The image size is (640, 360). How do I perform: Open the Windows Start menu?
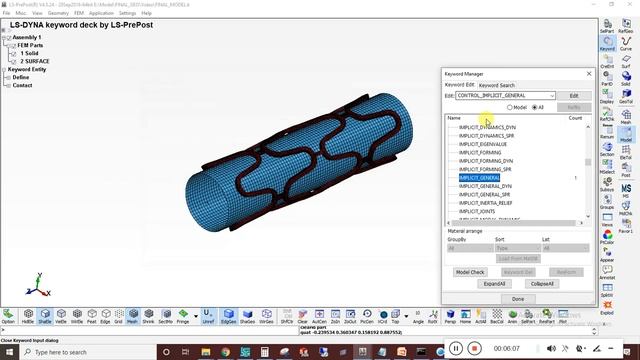click(x=9, y=352)
